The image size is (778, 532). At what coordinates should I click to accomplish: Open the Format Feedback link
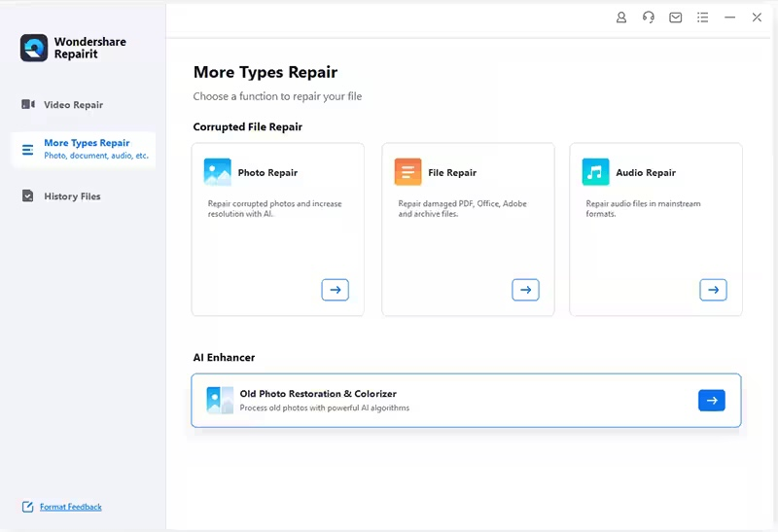click(x=70, y=507)
